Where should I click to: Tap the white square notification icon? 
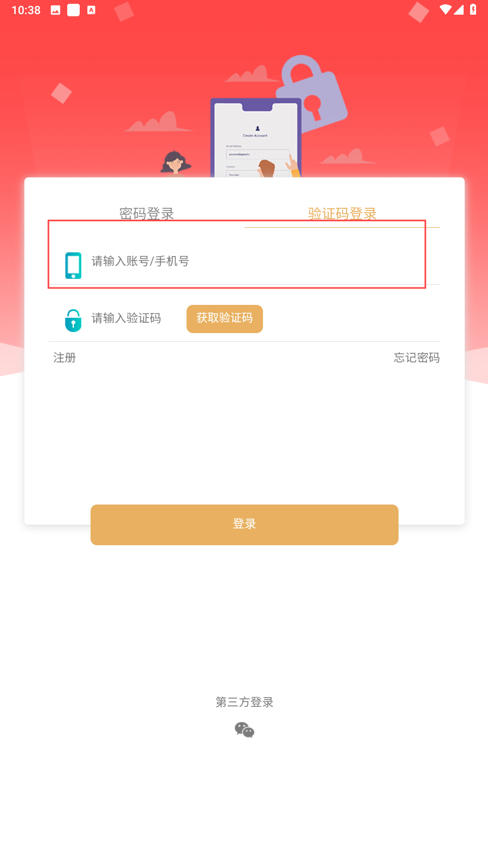coord(73,10)
